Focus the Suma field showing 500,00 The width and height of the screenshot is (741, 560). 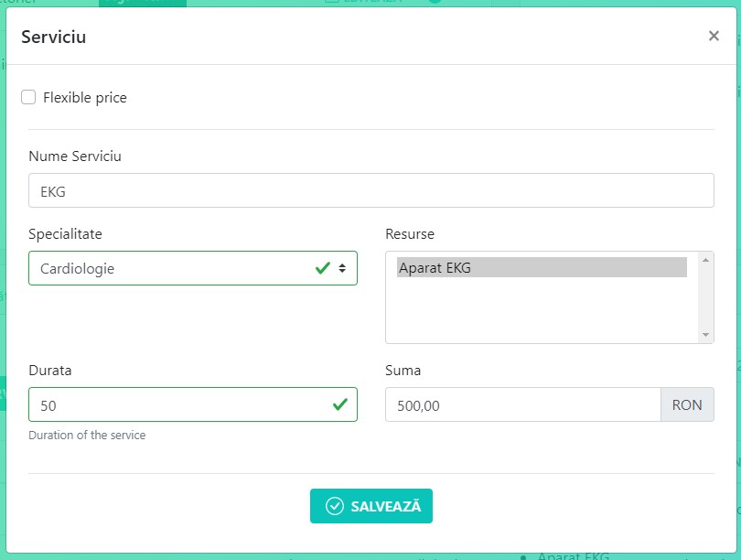pos(521,404)
